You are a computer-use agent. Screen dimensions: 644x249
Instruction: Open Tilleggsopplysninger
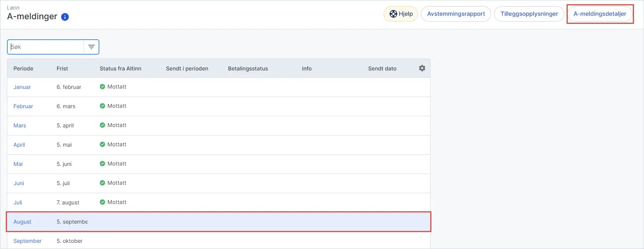tap(529, 14)
